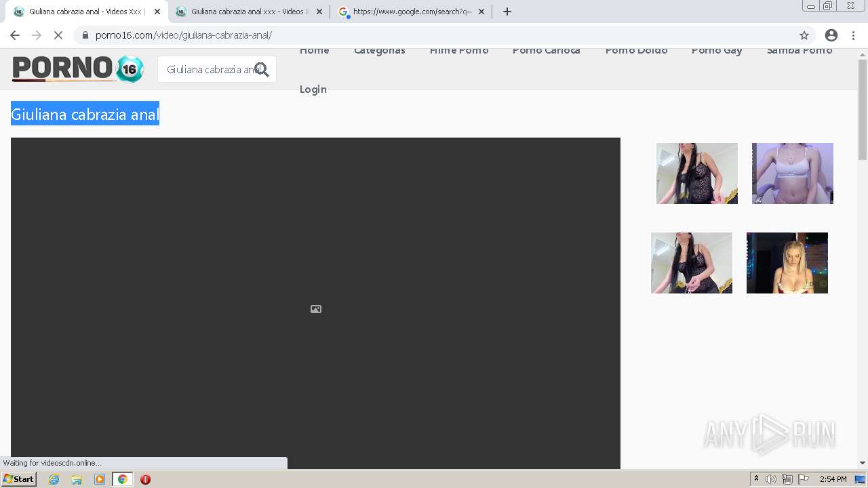Click the site logo

coord(78,69)
